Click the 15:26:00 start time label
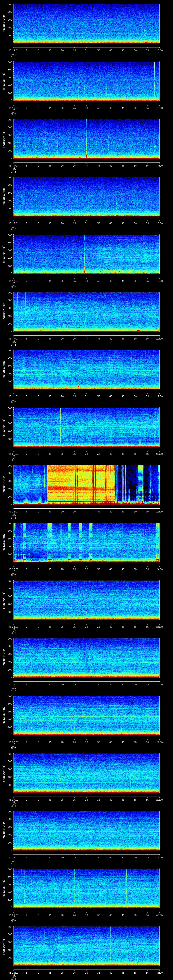173x980 pixels. tap(14, 742)
